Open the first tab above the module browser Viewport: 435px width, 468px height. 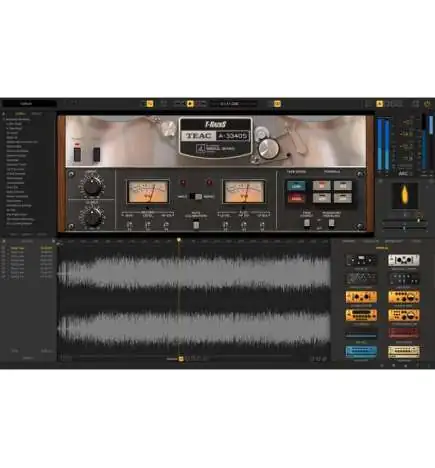click(x=348, y=241)
